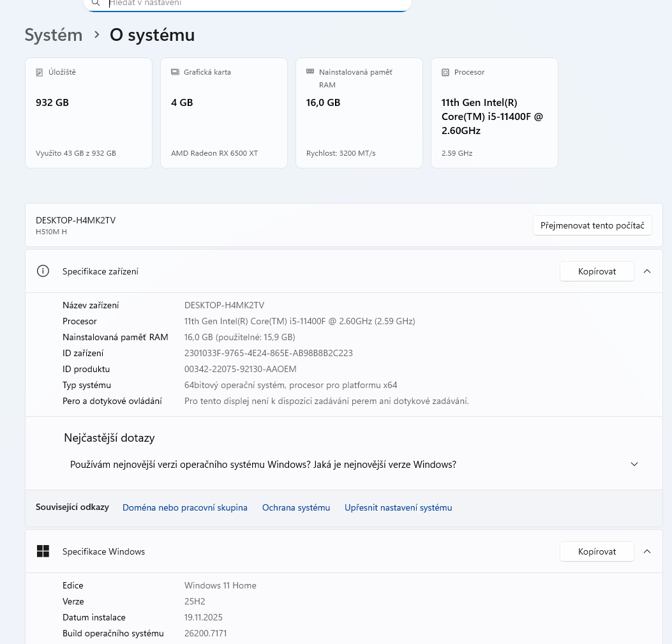Screen dimensions: 672x644
Task: Click the Windows logo beside Specifikace Windows
Action: point(43,551)
